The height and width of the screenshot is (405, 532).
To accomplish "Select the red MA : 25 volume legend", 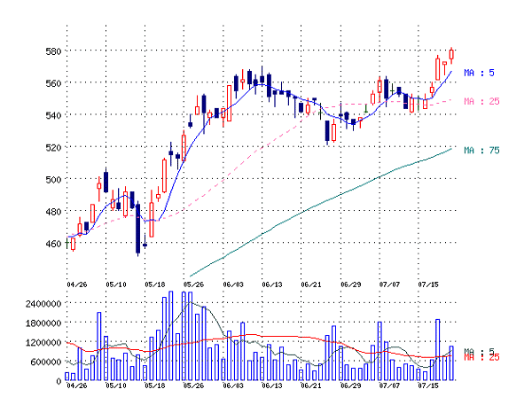I will point(481,358).
